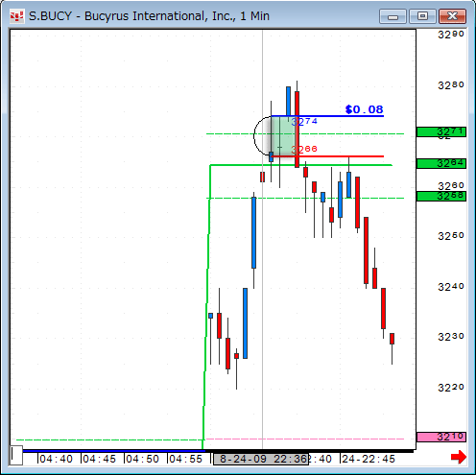This screenshot has height=475, width=476.
Task: Click the 3220 price scale label
Action: point(451,388)
